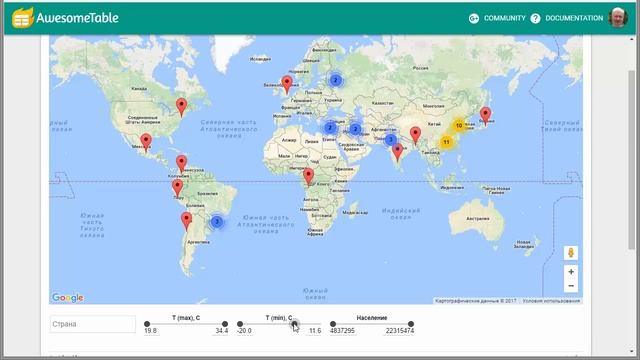This screenshot has width=640, height=360.
Task: Click the population value 4837295
Action: [342, 331]
